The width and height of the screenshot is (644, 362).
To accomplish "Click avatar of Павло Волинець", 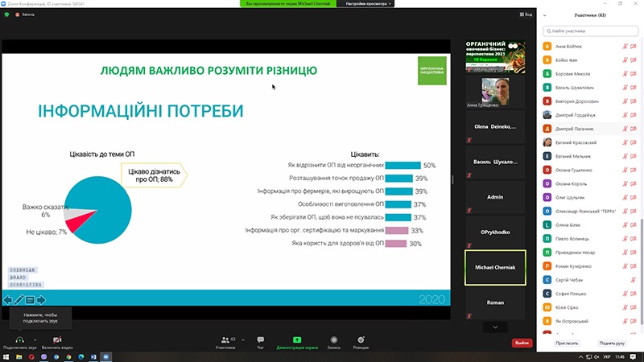I will click(547, 239).
